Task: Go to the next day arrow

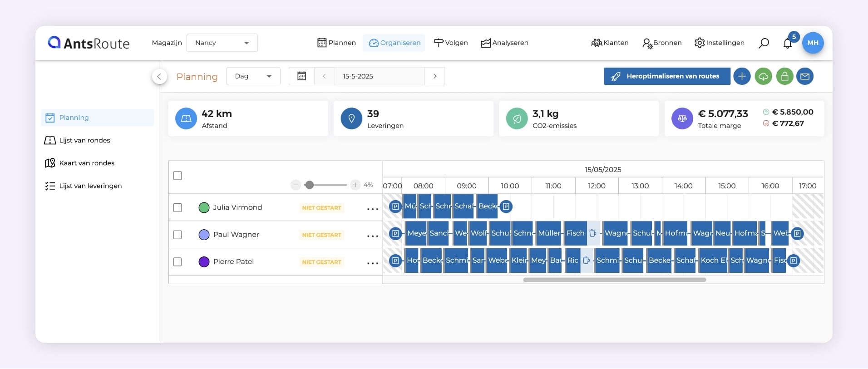Action: click(435, 76)
